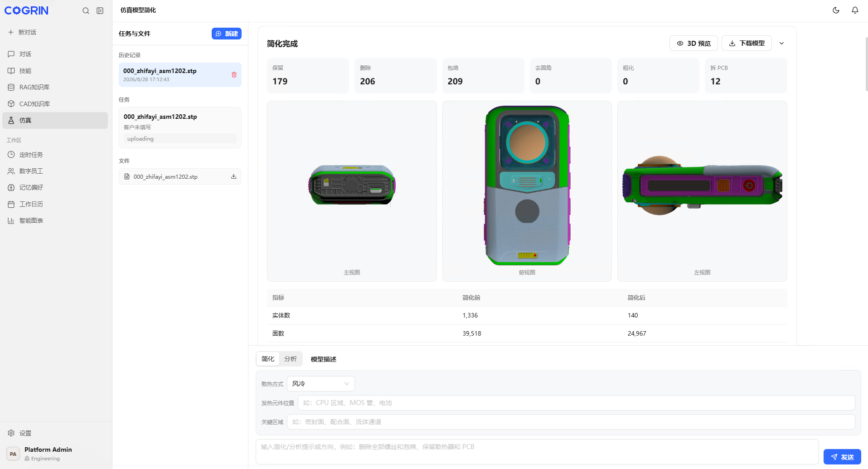Screen dimensions: 868x469
Task: Click the 面数 after-simplification value 24,967
Action: 637,333
